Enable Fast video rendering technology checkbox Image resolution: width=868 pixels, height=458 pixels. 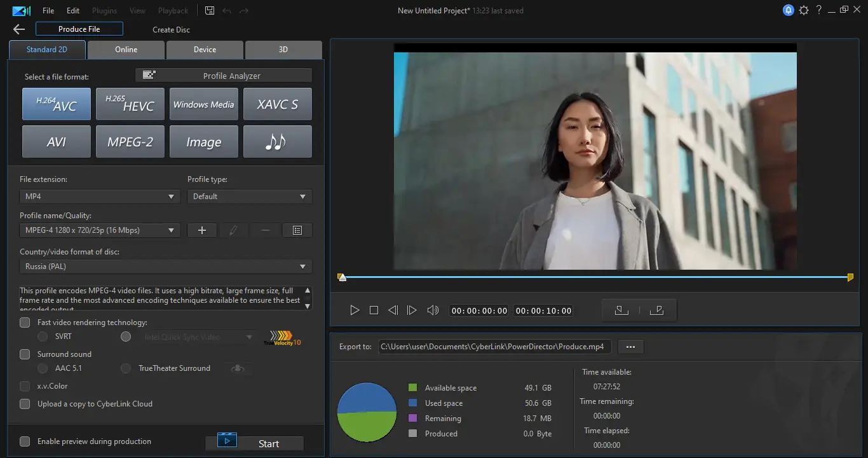coord(25,323)
